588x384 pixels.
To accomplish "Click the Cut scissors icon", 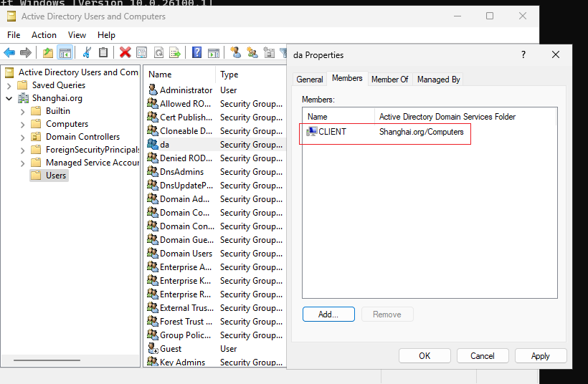I will coord(87,52).
